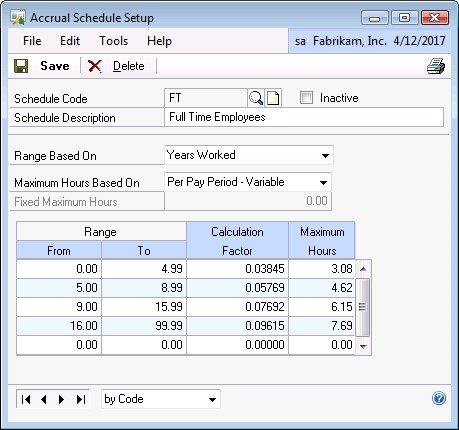This screenshot has width=459, height=430.
Task: Select the From cell 9.00
Action: [x=59, y=307]
